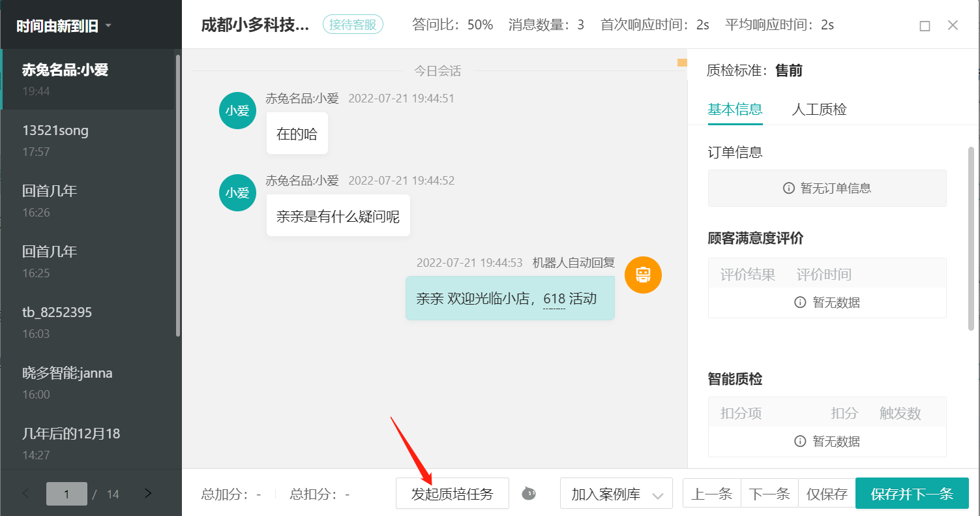Click the 小爱 avatar beside 亲亲是有什么疑问呢
The image size is (980, 516).
tap(237, 192)
